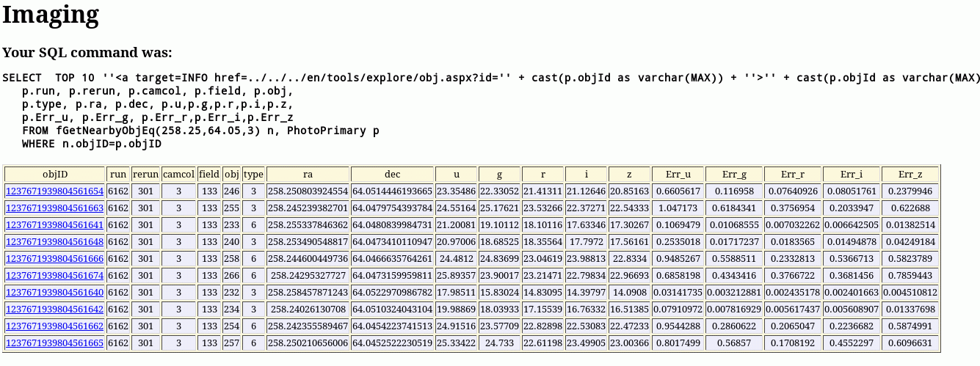The width and height of the screenshot is (980, 366).
Task: Click the field column header
Action: point(209,174)
